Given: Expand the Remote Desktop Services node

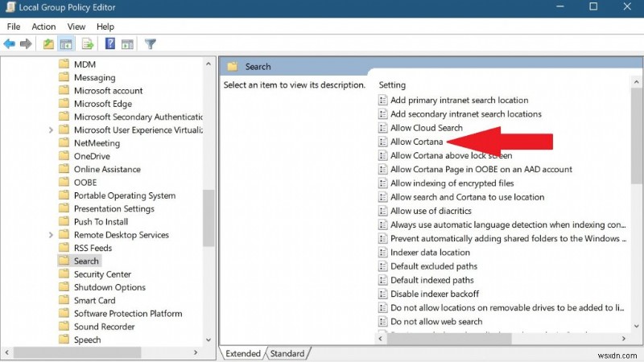Looking at the screenshot, I should tap(51, 235).
